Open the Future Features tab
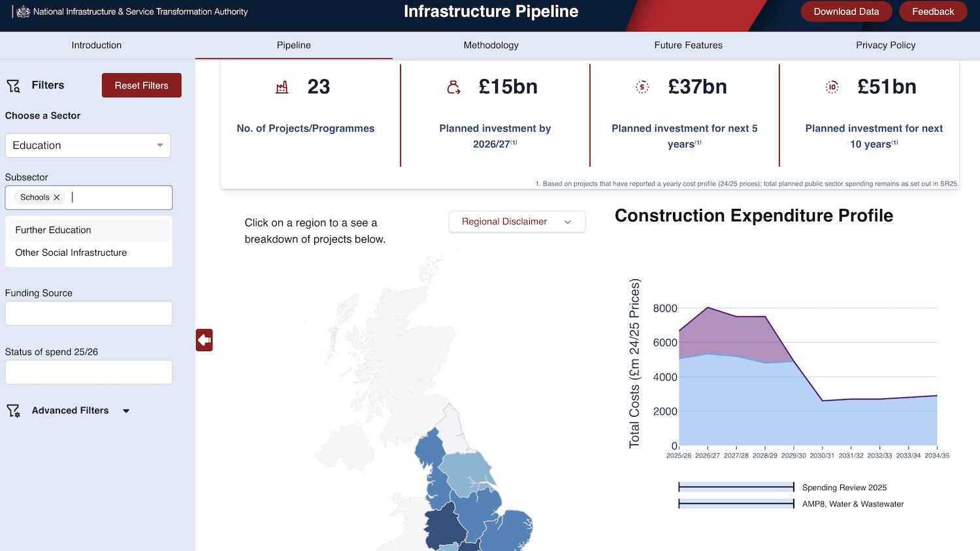The height and width of the screenshot is (551, 980). coord(688,45)
